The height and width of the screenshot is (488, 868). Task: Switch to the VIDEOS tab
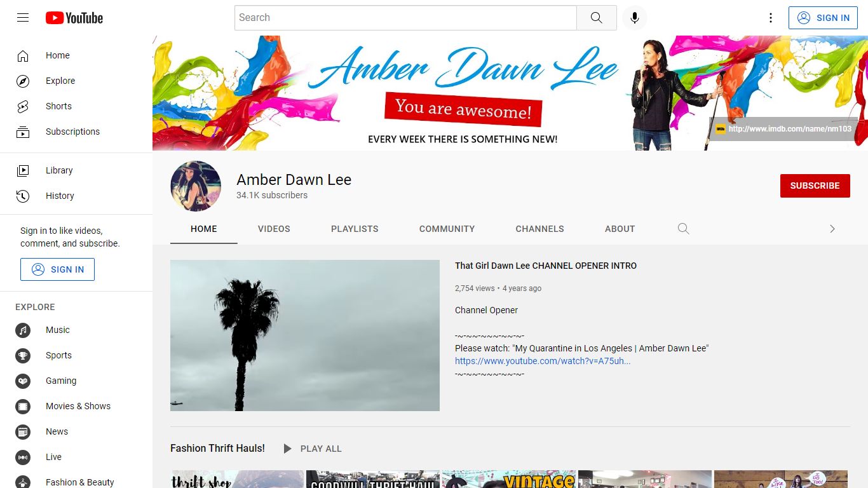coord(274,229)
